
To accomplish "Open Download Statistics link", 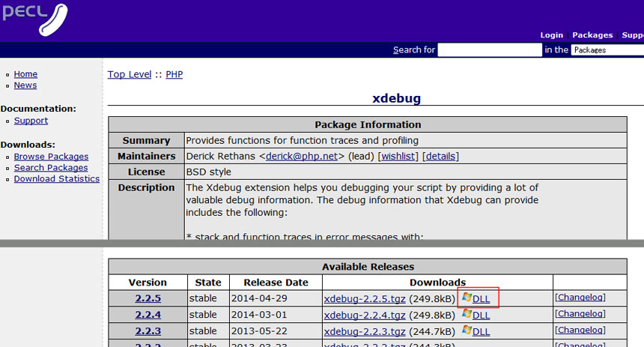I will click(x=57, y=179).
